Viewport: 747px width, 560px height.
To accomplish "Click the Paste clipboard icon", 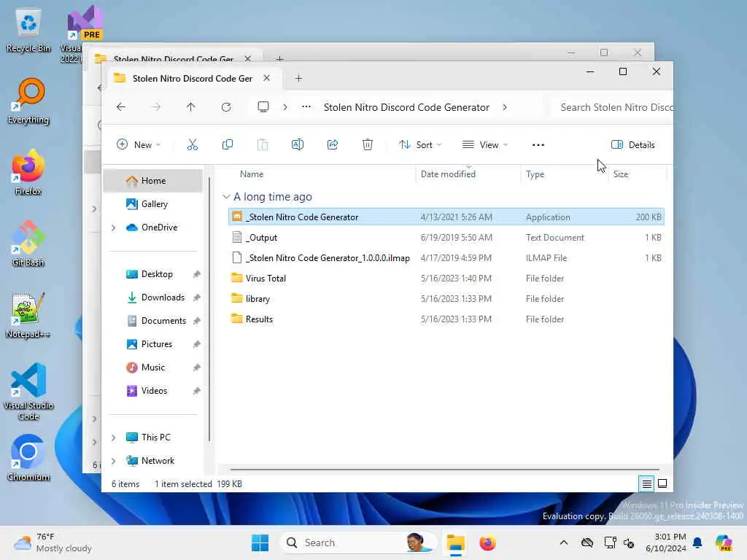I will [263, 145].
